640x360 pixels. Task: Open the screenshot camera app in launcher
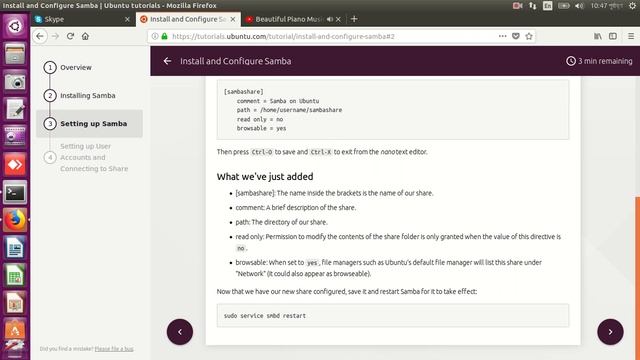15,82
